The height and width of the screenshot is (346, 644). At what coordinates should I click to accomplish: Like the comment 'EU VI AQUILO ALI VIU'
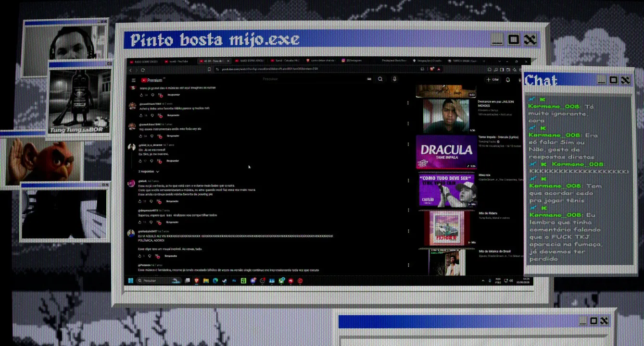(x=141, y=256)
